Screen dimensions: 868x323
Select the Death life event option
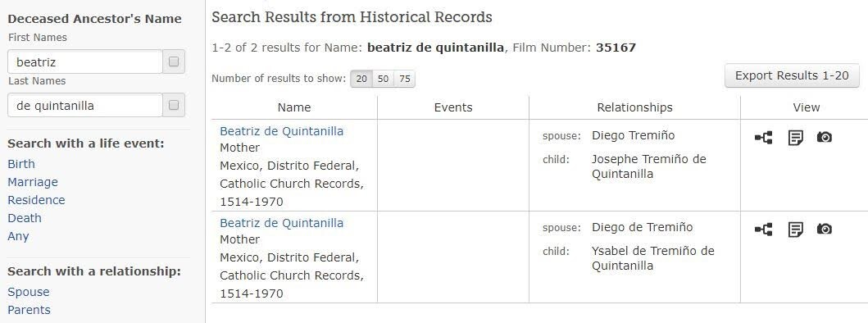(x=25, y=218)
